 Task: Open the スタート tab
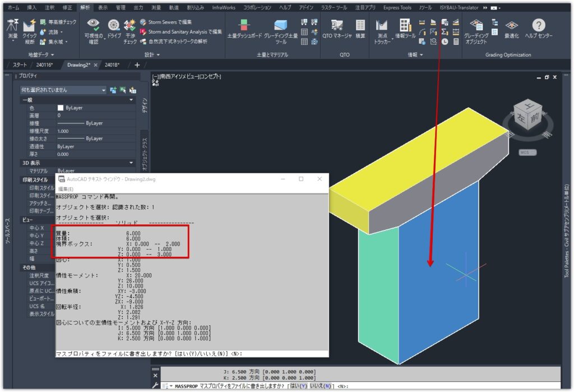click(20, 65)
